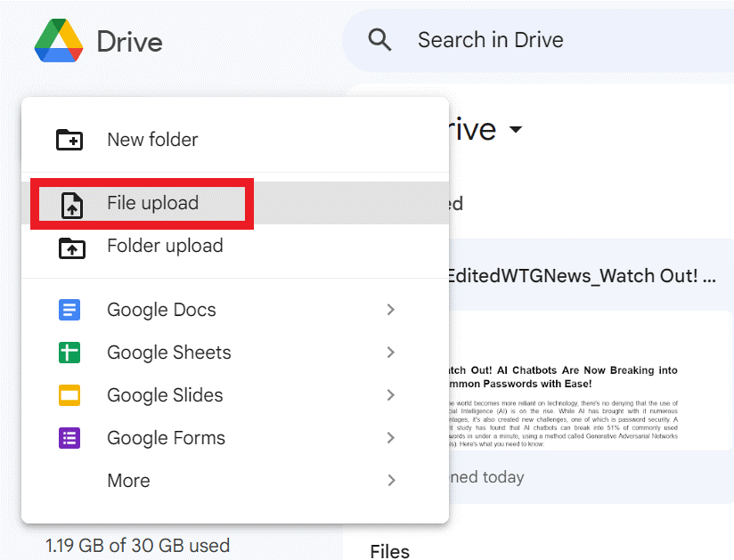Viewport: 734px width, 560px height.
Task: Click the Folder upload icon
Action: pos(71,248)
